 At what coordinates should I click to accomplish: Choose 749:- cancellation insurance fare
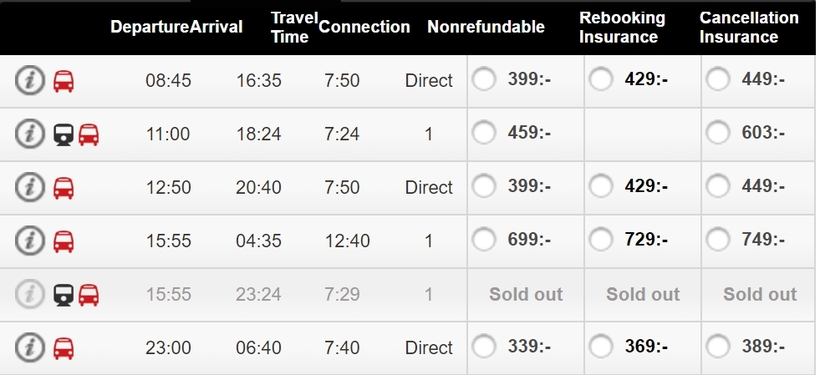(x=718, y=240)
